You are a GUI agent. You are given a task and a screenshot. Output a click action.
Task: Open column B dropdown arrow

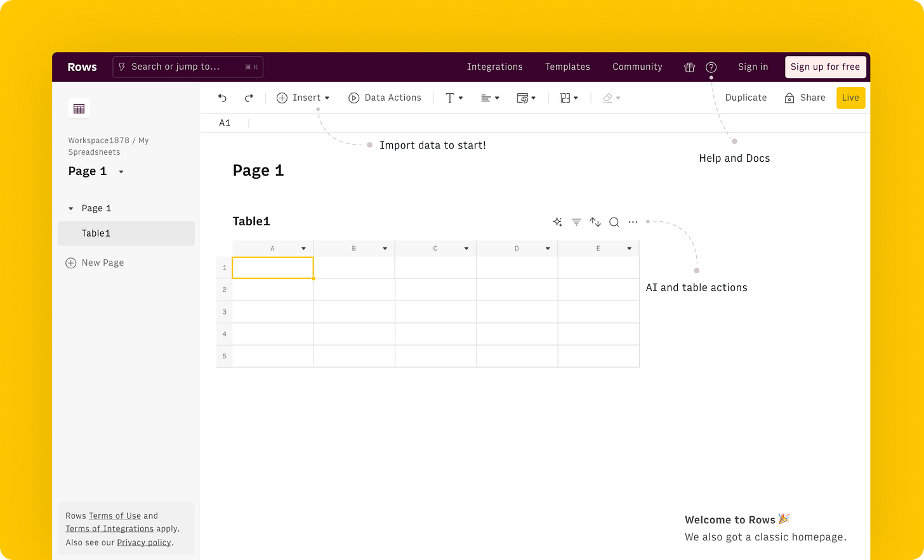[385, 249]
